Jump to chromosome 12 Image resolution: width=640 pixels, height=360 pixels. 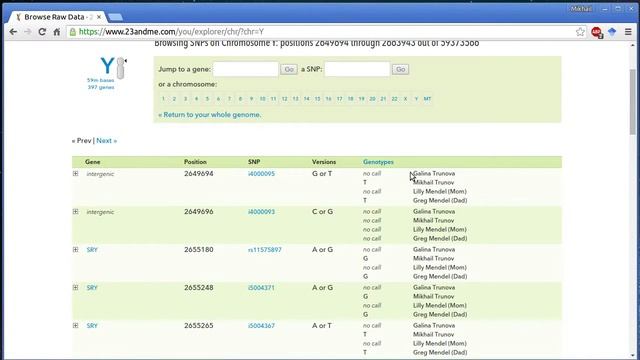coord(284,99)
